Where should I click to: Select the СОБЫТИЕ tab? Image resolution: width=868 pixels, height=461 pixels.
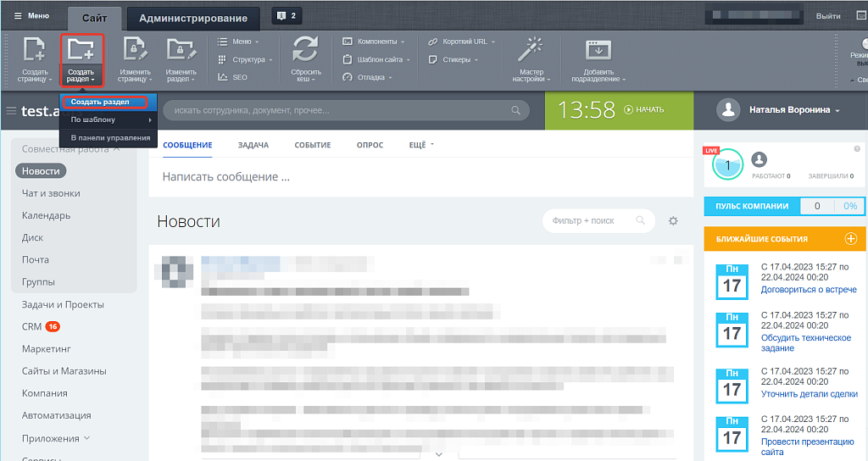point(313,145)
